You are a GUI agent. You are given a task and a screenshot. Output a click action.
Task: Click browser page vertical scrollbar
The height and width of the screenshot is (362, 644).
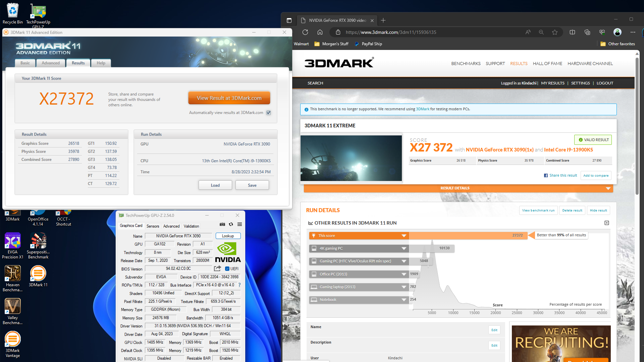637,126
